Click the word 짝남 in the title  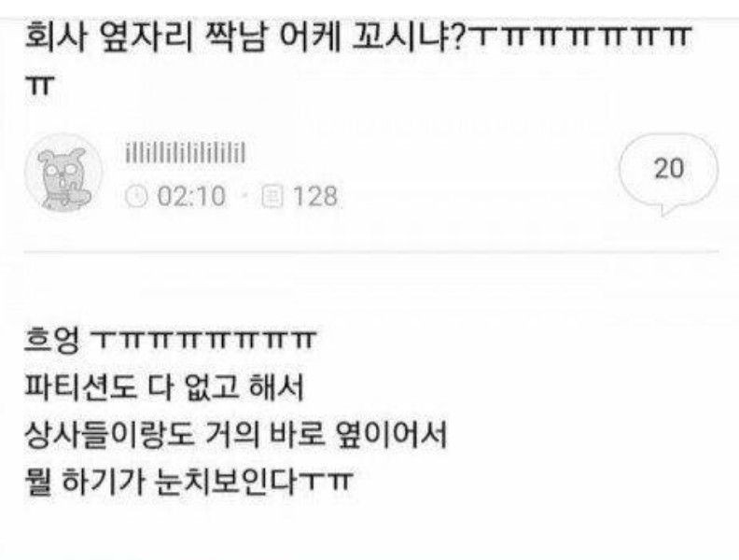236,37
